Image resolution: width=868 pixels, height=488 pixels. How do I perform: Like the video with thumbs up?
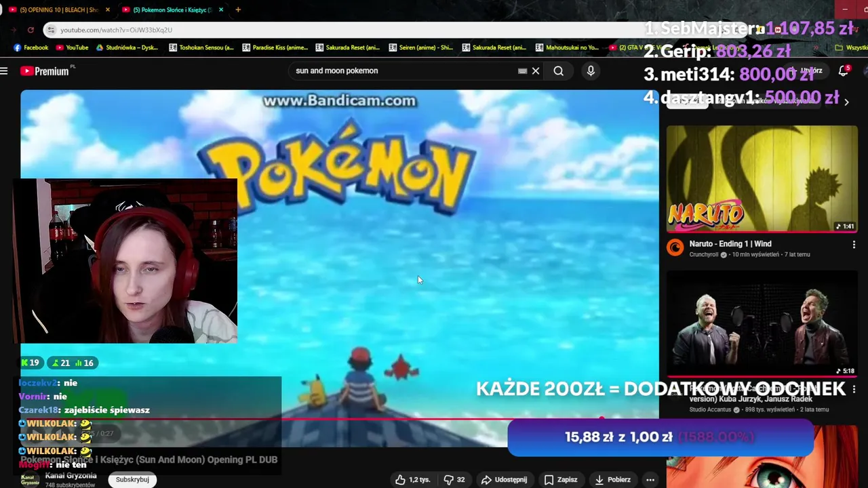pyautogui.click(x=413, y=479)
